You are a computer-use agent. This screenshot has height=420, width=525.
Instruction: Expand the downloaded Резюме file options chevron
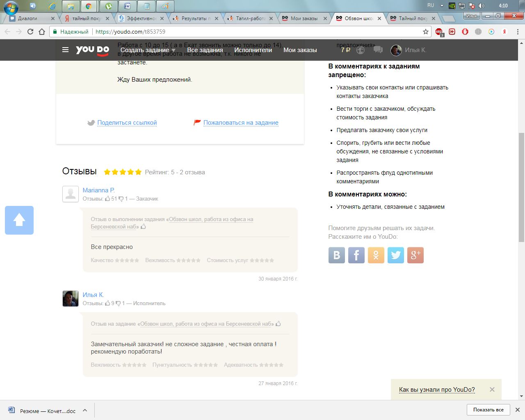tap(85, 410)
